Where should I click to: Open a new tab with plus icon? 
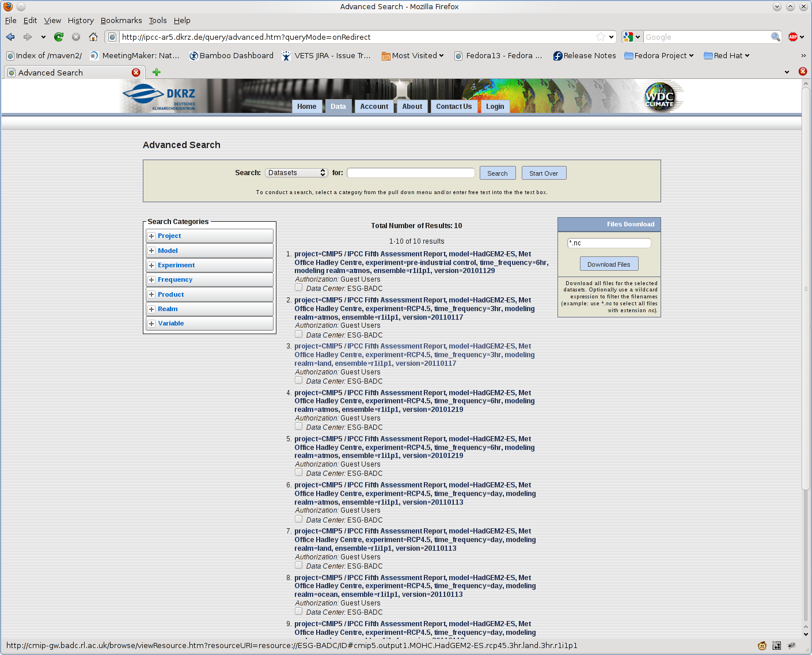(157, 73)
